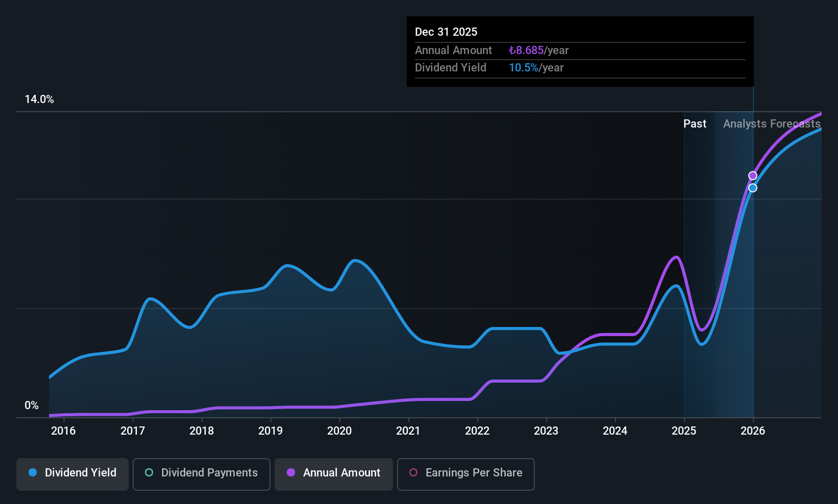Viewport: 838px width, 504px height.
Task: Click the blue Dividend Yield legend dot
Action: click(x=33, y=472)
